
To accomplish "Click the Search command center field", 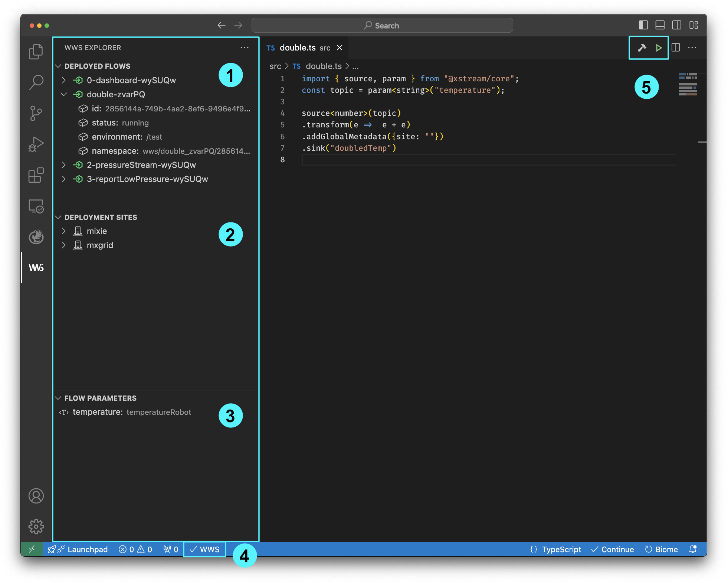I will coord(382,25).
